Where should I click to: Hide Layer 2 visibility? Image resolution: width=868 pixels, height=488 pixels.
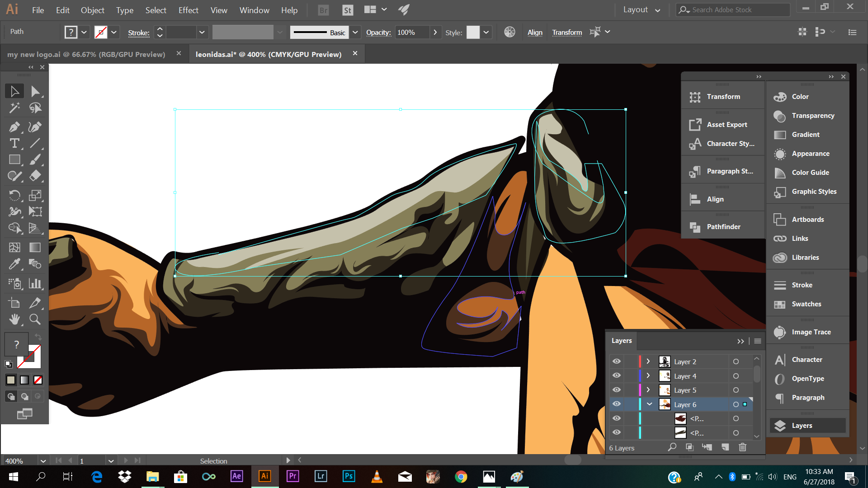click(x=617, y=361)
